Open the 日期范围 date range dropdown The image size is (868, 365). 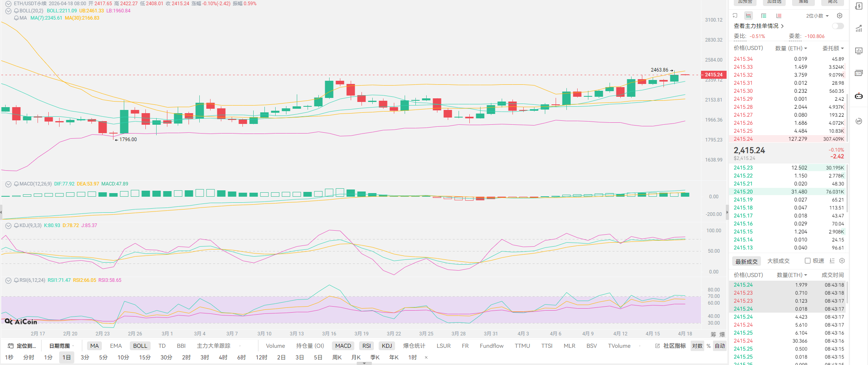(61, 346)
